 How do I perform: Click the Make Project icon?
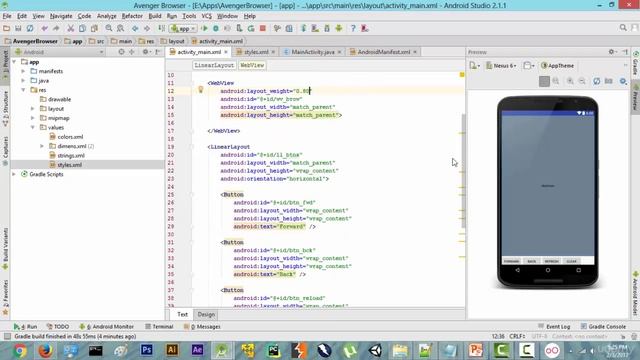pyautogui.click(x=162, y=28)
